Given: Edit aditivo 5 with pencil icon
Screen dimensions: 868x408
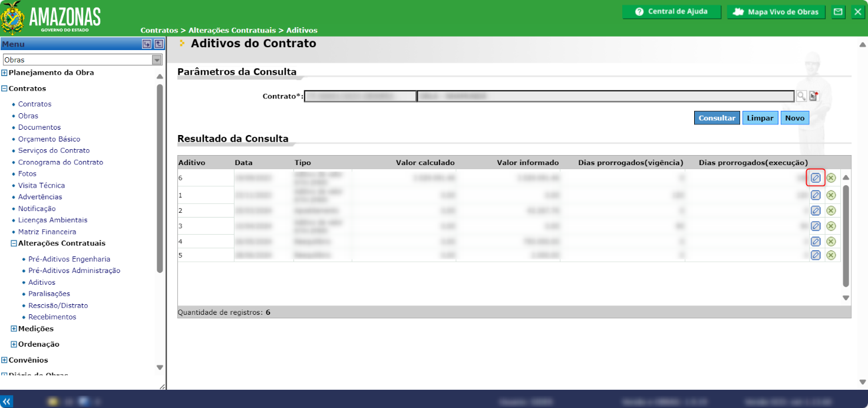Looking at the screenshot, I should click(816, 255).
